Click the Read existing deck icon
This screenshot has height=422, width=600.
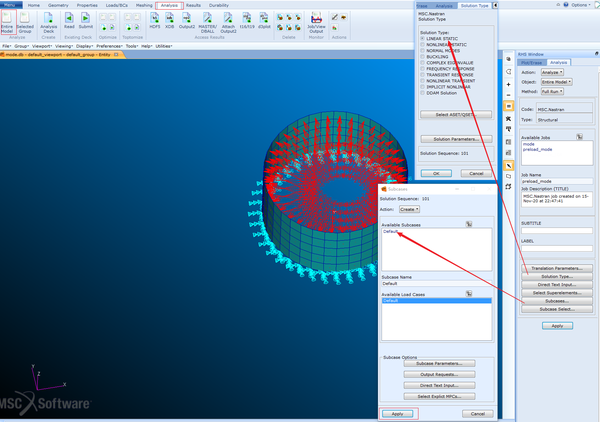tap(69, 21)
